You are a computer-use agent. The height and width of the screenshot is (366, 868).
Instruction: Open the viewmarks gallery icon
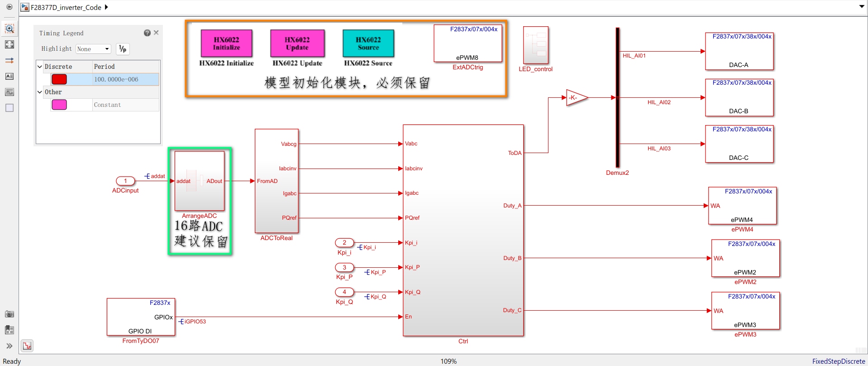click(x=9, y=330)
